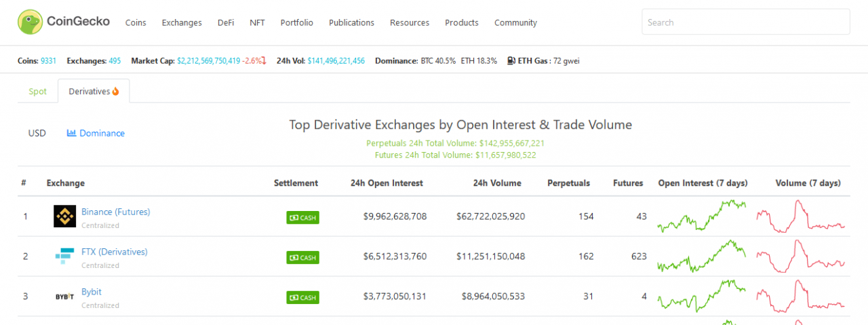This screenshot has width=868, height=325.
Task: Click Binance perpetuals count 154
Action: tap(586, 216)
